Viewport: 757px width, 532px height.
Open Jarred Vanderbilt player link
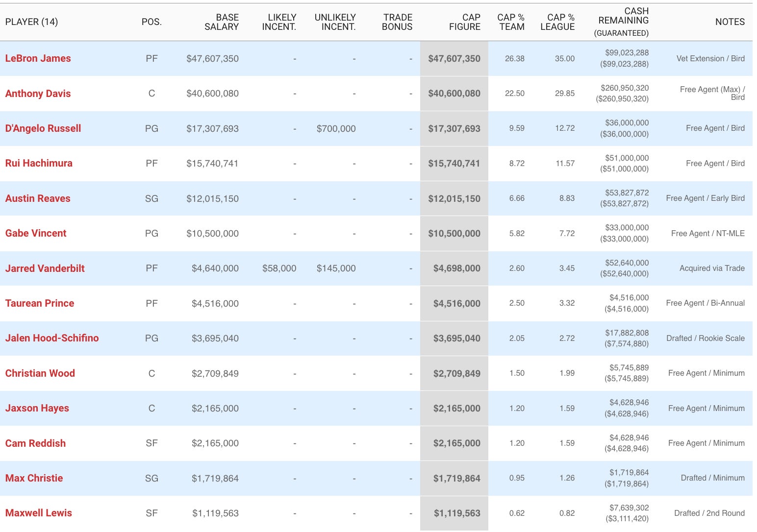coord(45,268)
